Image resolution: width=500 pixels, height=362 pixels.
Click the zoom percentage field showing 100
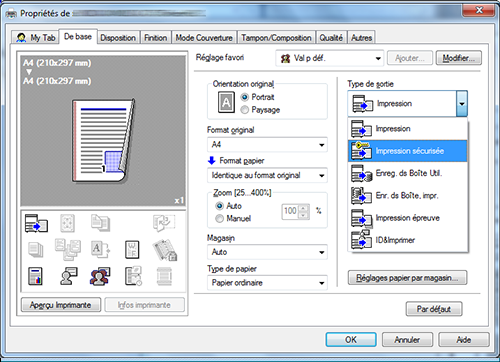(290, 211)
